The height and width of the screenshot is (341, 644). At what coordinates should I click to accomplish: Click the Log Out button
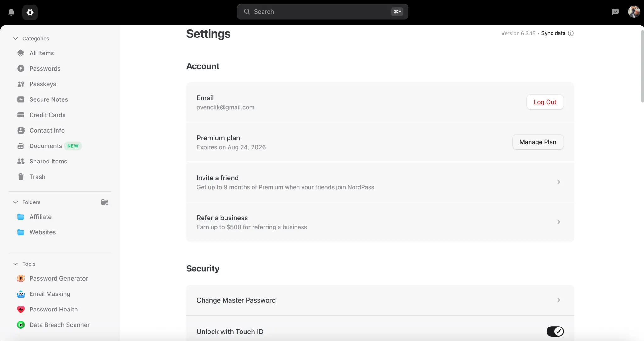tap(545, 102)
